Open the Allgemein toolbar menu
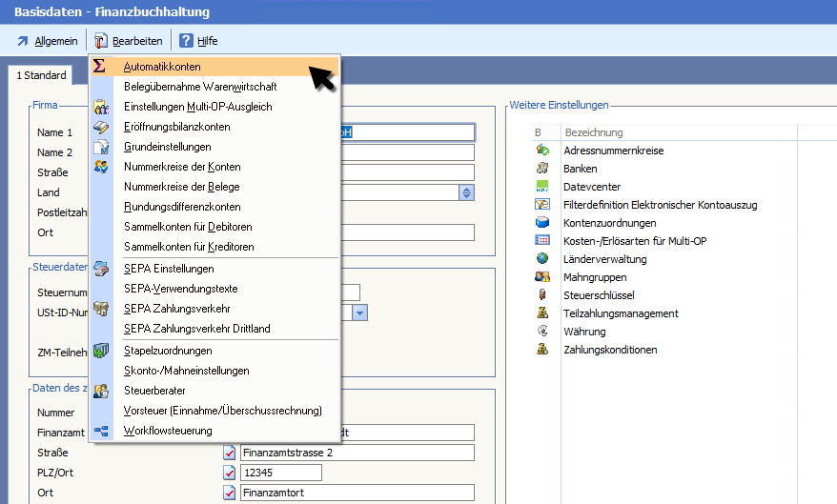 point(48,41)
